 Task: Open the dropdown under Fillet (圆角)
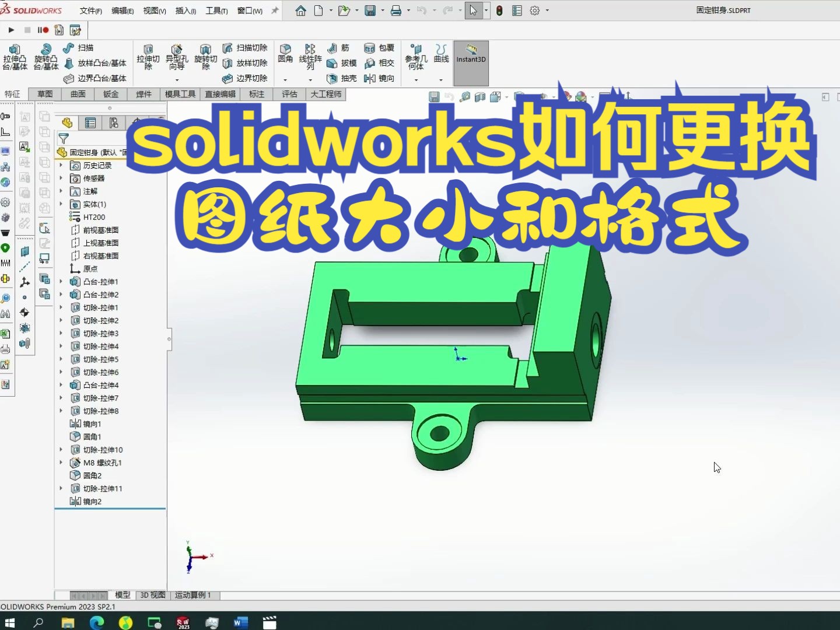tap(285, 80)
